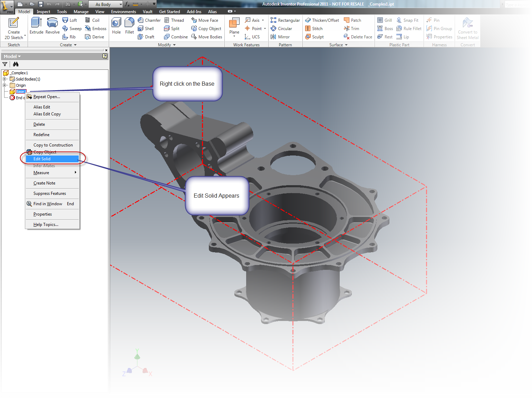The image size is (532, 398).
Task: Choose Suppress Features menu entry
Action: click(x=52, y=193)
